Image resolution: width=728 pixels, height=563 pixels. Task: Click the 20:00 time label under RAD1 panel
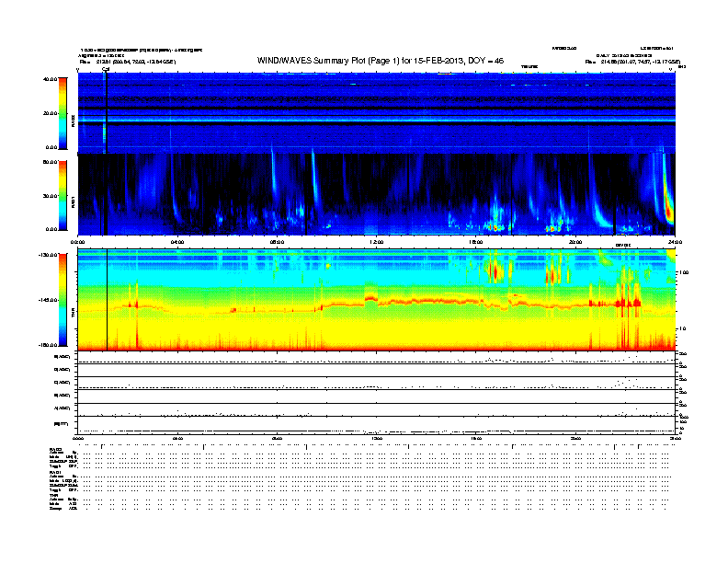click(575, 242)
